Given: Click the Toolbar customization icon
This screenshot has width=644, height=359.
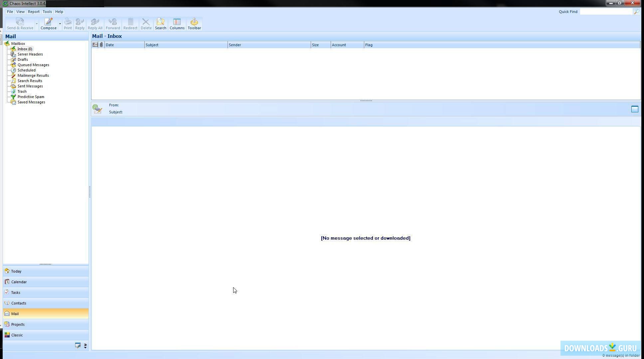Looking at the screenshot, I should click(x=194, y=23).
